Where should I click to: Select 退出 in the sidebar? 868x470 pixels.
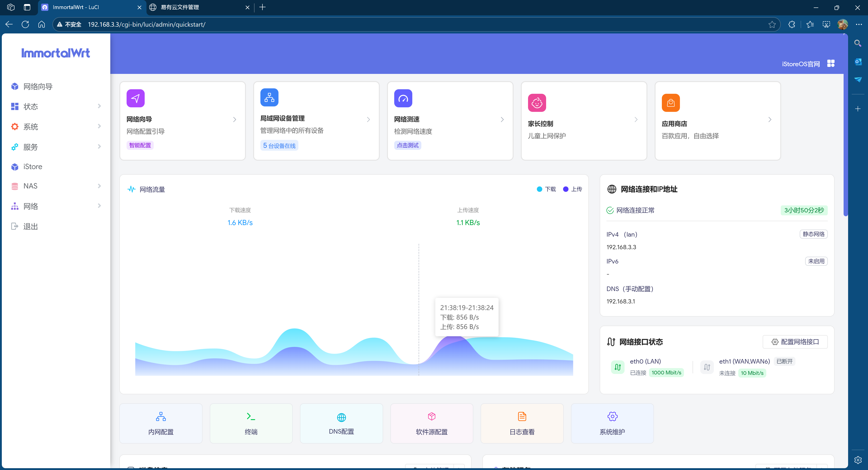[x=30, y=226]
